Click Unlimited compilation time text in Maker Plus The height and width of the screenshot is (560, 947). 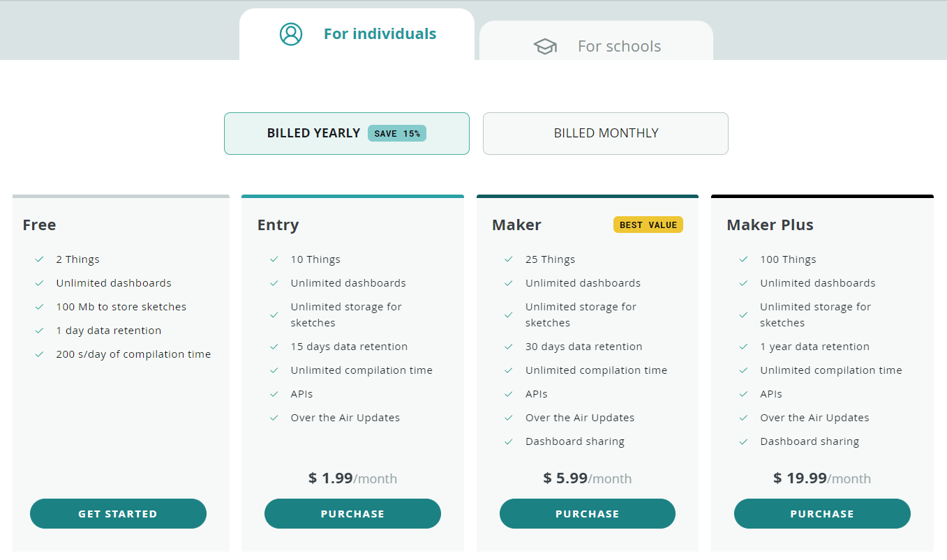(831, 370)
